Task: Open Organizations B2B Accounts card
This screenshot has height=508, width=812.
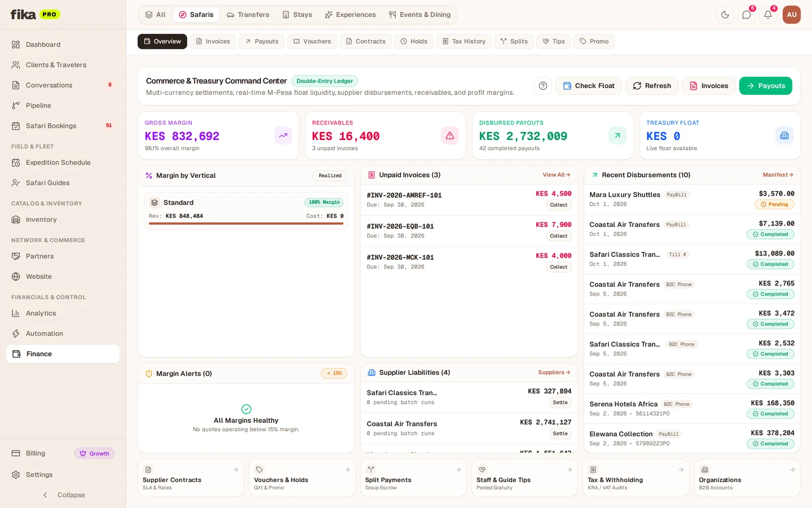Action: tap(747, 478)
